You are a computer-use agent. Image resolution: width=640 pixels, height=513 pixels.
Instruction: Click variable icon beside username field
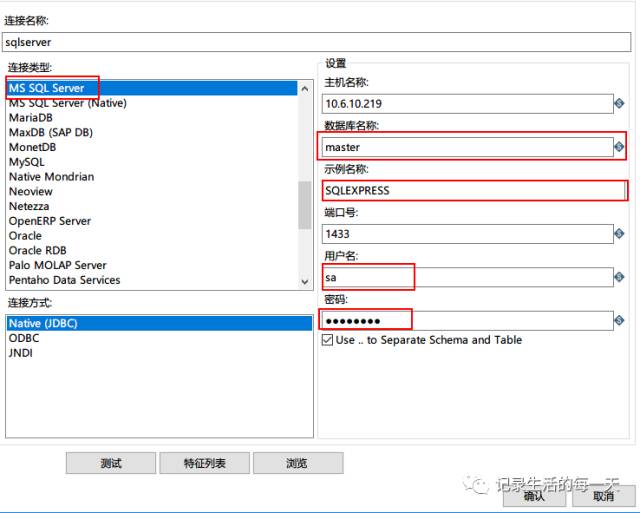(619, 277)
